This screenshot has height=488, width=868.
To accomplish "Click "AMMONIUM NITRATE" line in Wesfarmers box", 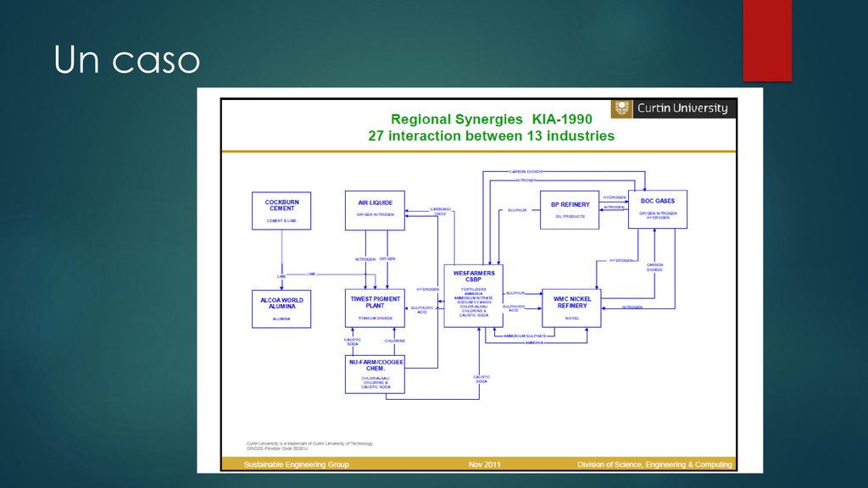I will [x=473, y=297].
